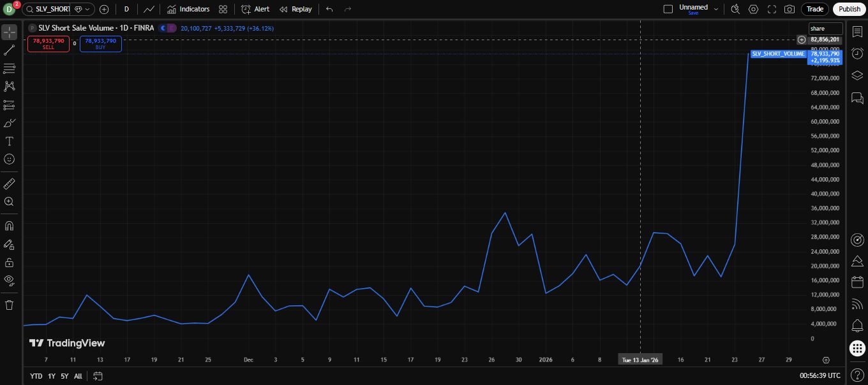The image size is (868, 385).
Task: Open the user profile avatar menu
Action: pyautogui.click(x=10, y=9)
